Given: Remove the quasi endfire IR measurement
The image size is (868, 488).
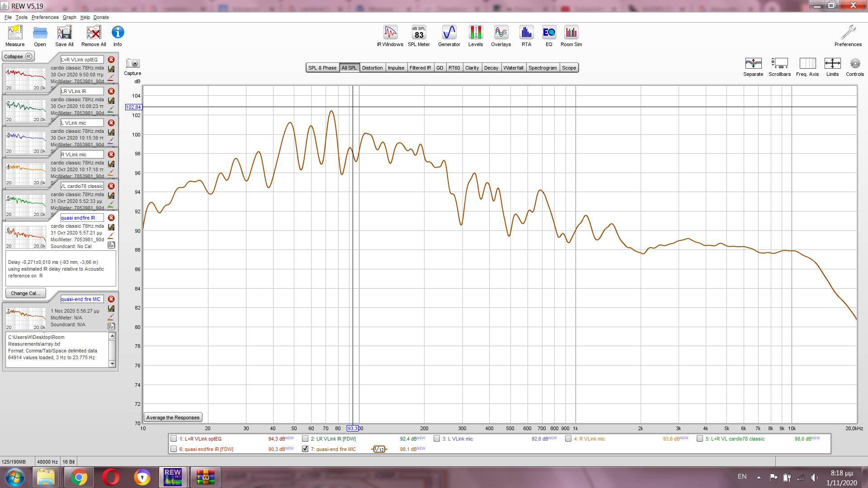Looking at the screenshot, I should pos(111,218).
